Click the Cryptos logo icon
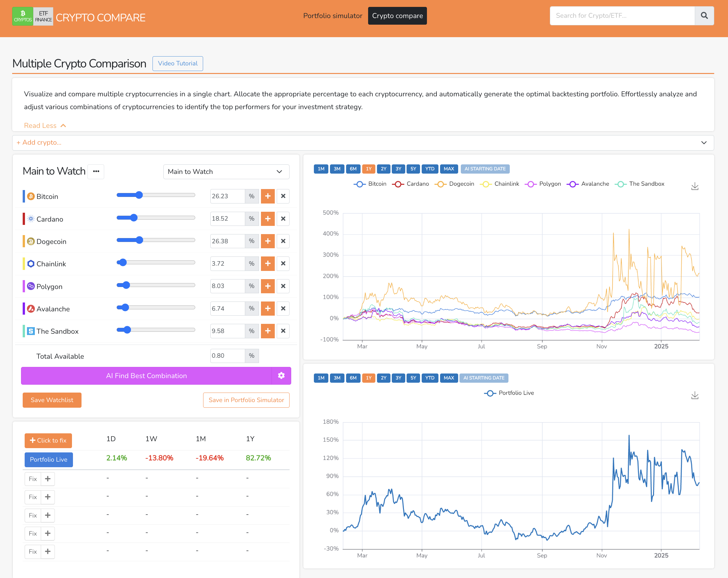 pyautogui.click(x=23, y=16)
